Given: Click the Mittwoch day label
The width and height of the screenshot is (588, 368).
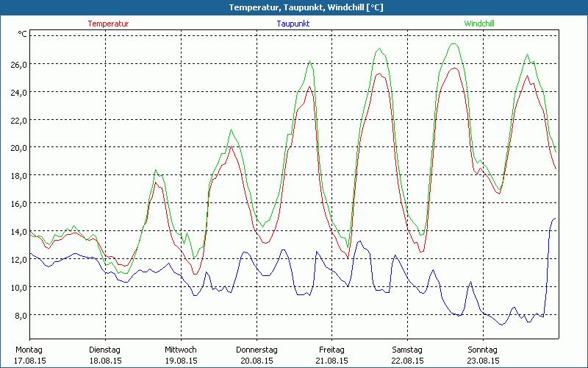Looking at the screenshot, I should point(181,350).
